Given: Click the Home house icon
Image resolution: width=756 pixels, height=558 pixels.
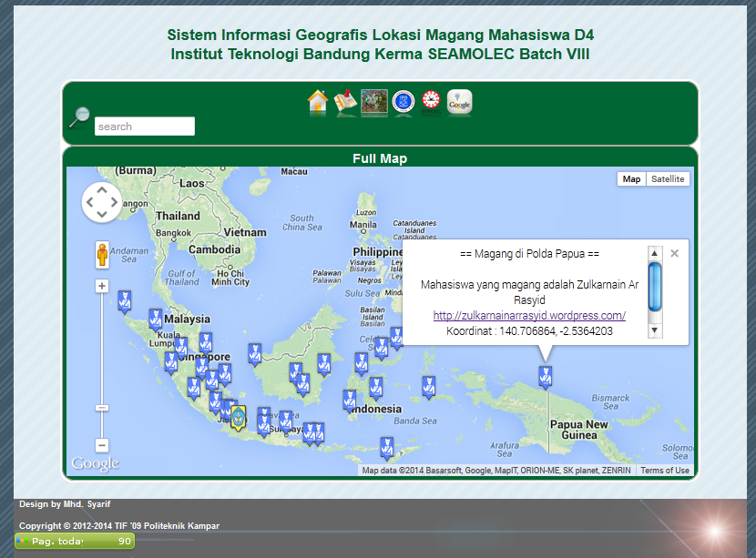Looking at the screenshot, I should (317, 102).
